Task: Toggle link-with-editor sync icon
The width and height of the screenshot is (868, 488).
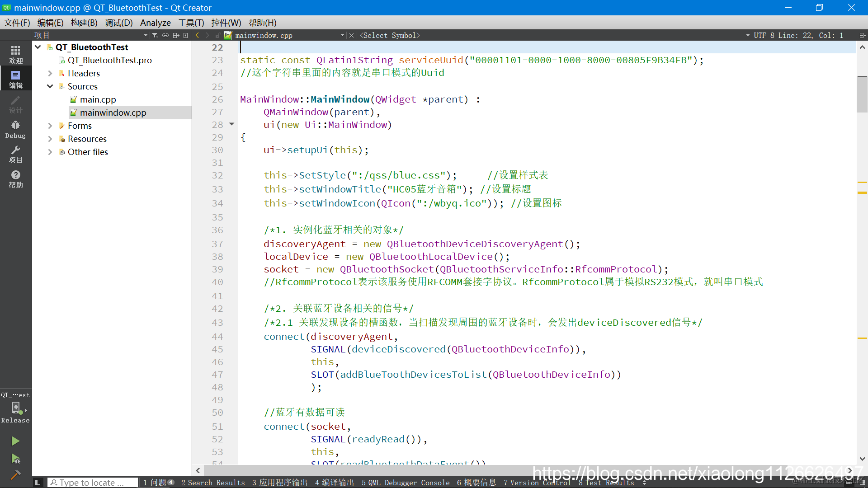Action: tap(165, 35)
